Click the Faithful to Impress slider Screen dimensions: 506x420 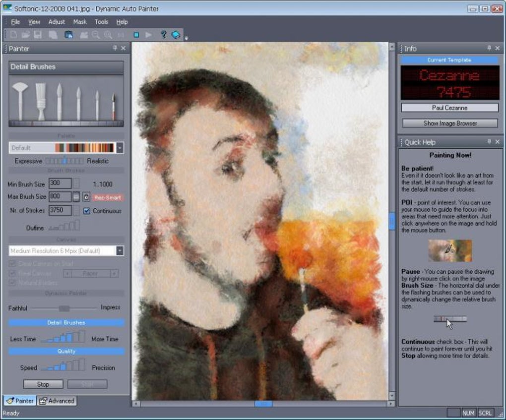coord(64,308)
